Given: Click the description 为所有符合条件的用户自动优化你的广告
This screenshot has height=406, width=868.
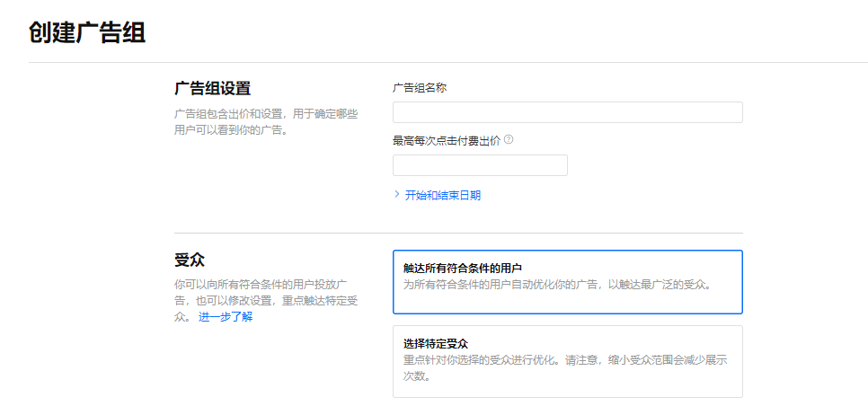Looking at the screenshot, I should point(556,286).
